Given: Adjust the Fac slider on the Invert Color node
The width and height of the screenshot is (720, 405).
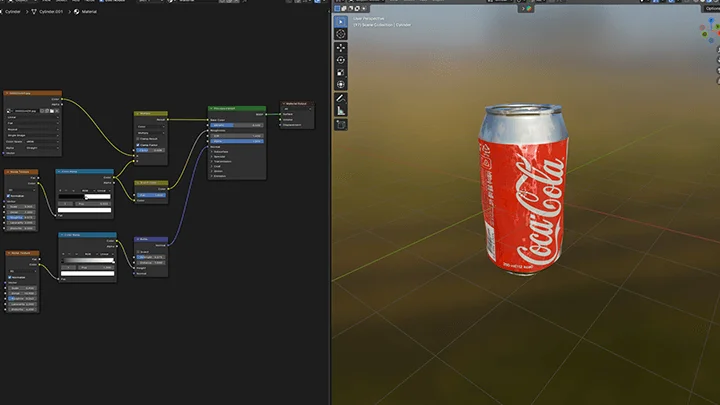Looking at the screenshot, I should click(152, 195).
